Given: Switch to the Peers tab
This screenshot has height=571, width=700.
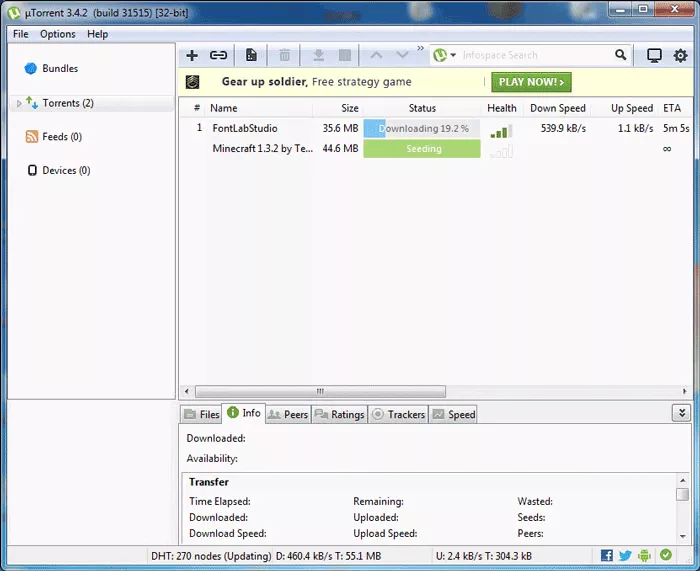Looking at the screenshot, I should (288, 414).
